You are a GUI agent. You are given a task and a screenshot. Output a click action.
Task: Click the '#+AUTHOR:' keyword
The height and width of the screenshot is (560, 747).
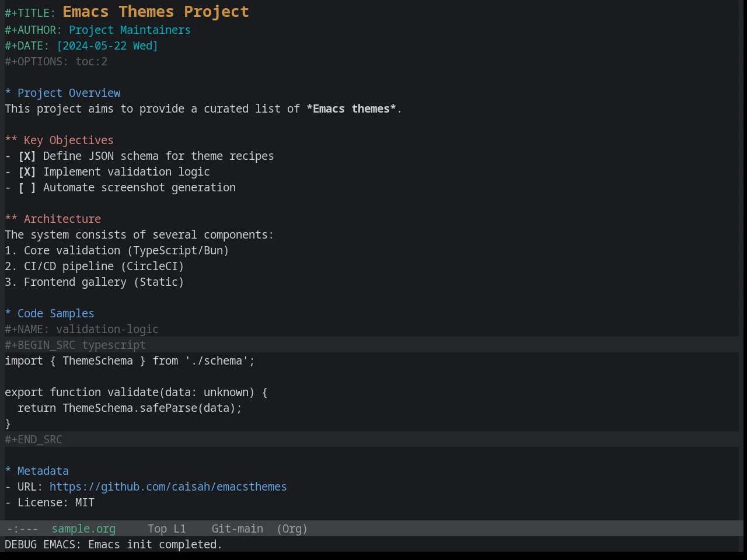tap(33, 30)
